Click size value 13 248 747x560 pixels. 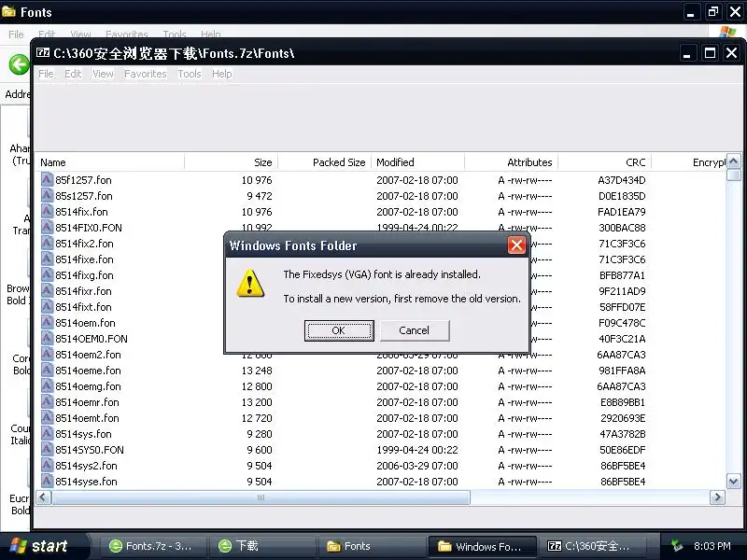pyautogui.click(x=257, y=371)
